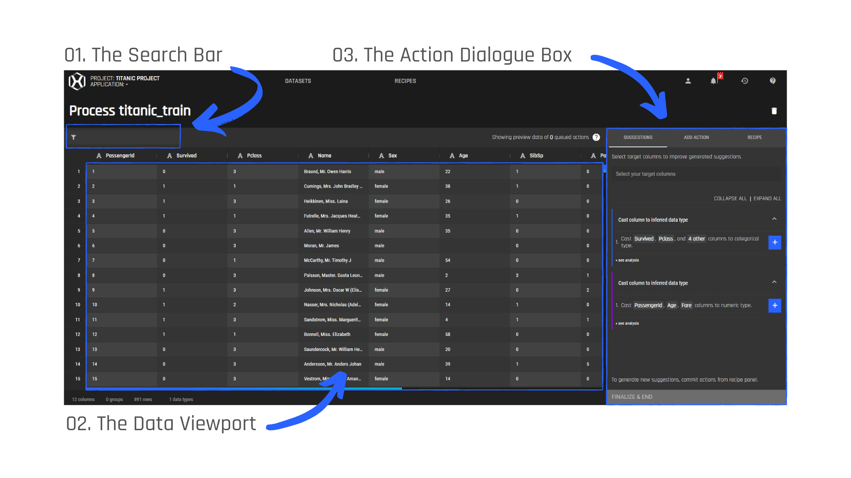Click the 891 rows status entry

pos(143,399)
